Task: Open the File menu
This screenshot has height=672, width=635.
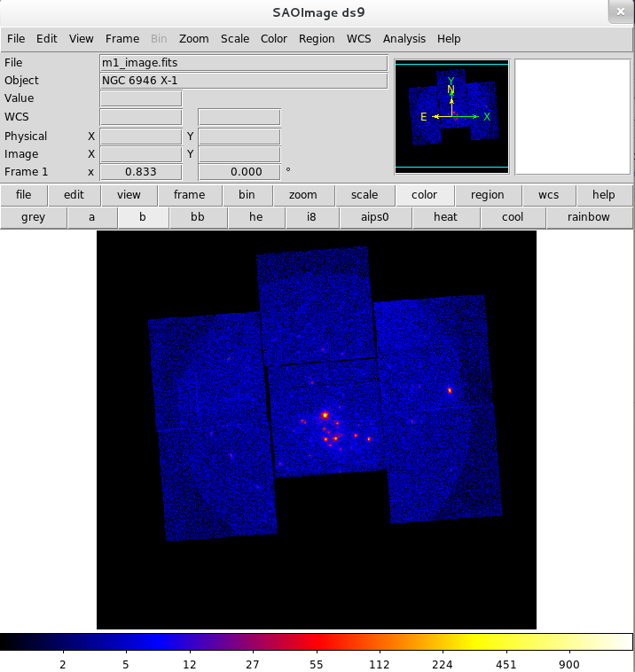Action: click(x=16, y=39)
